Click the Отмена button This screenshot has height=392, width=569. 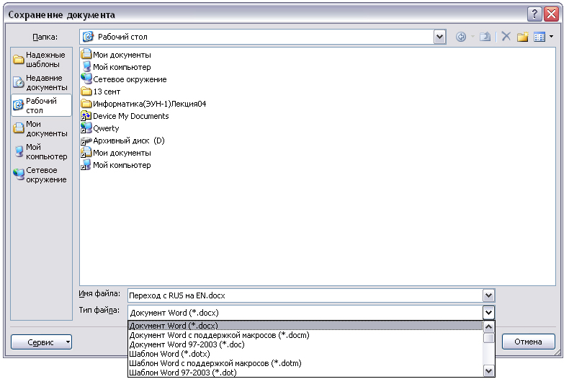(529, 342)
